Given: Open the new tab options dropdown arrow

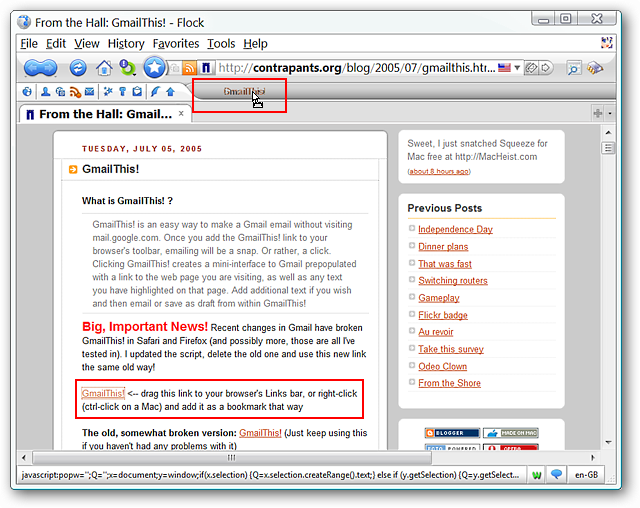Looking at the screenshot, I should (610, 114).
